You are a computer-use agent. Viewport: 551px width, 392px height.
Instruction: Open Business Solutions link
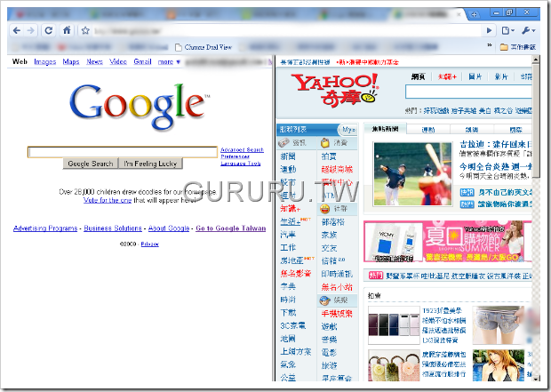[113, 228]
